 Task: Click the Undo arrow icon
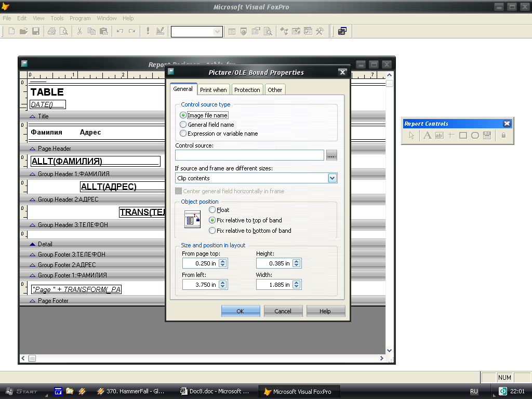[120, 31]
